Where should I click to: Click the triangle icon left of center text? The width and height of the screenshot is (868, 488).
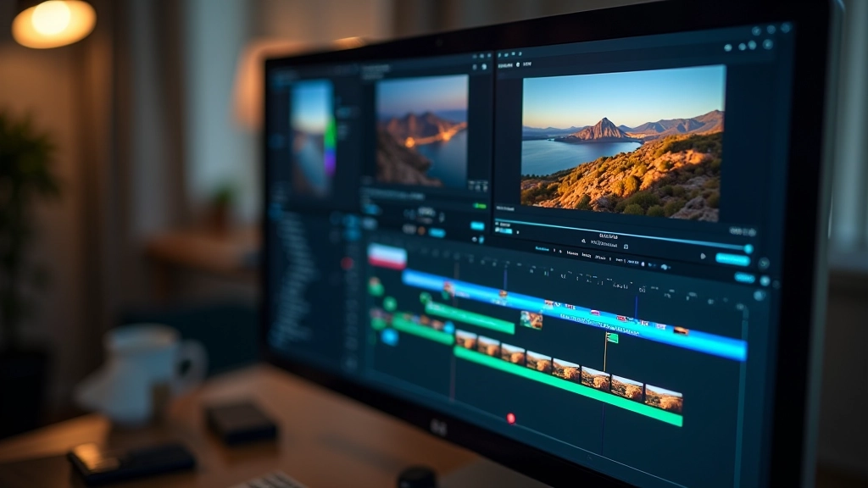click(583, 241)
